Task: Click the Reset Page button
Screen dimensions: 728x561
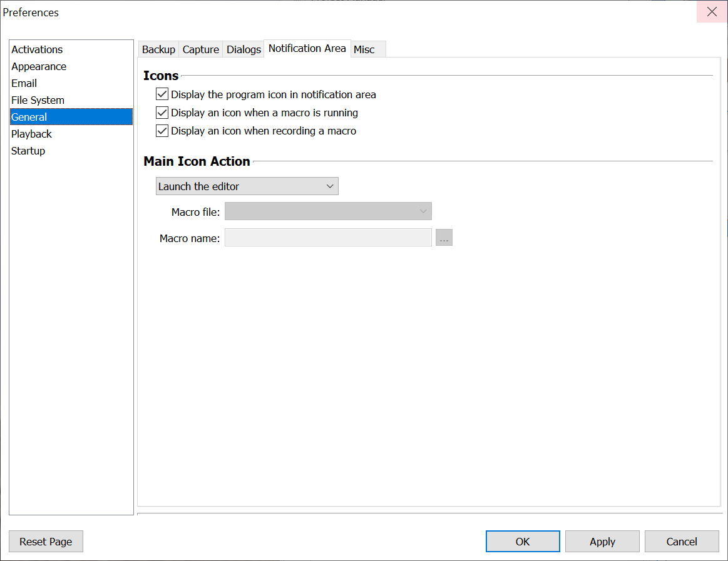Action: [x=46, y=542]
